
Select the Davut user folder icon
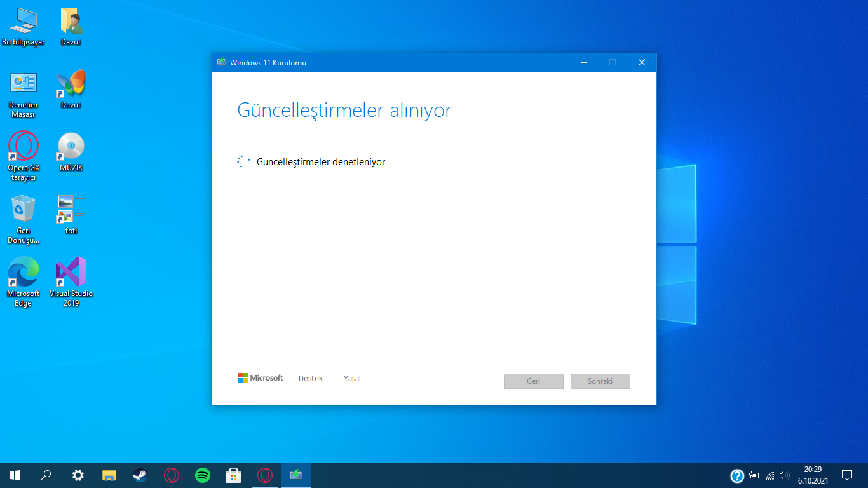click(x=71, y=27)
